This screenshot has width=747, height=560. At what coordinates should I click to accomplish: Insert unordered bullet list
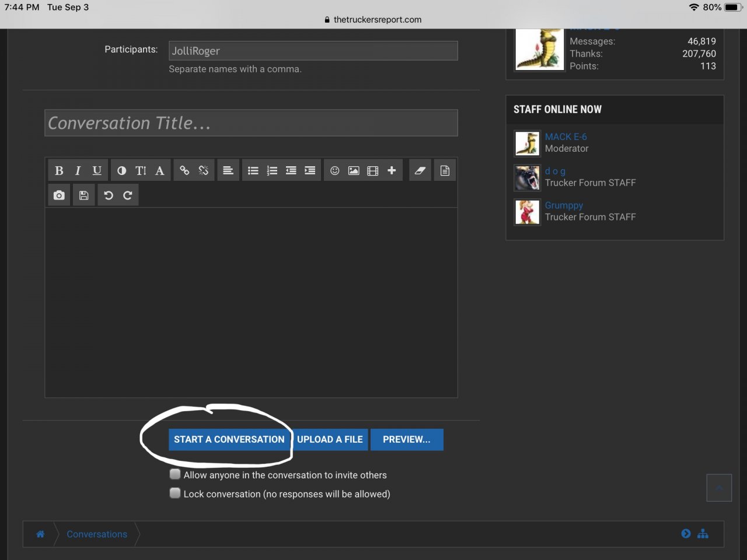click(x=253, y=170)
